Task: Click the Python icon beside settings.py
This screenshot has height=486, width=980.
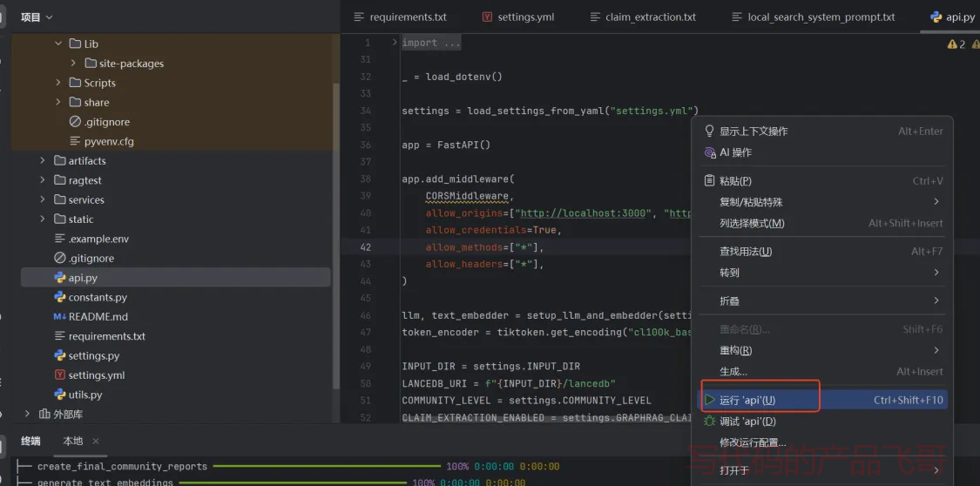Action: click(60, 355)
